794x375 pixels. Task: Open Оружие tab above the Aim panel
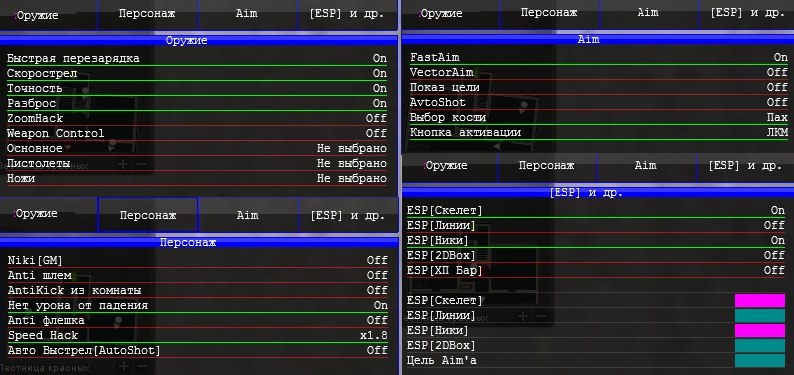click(x=450, y=14)
